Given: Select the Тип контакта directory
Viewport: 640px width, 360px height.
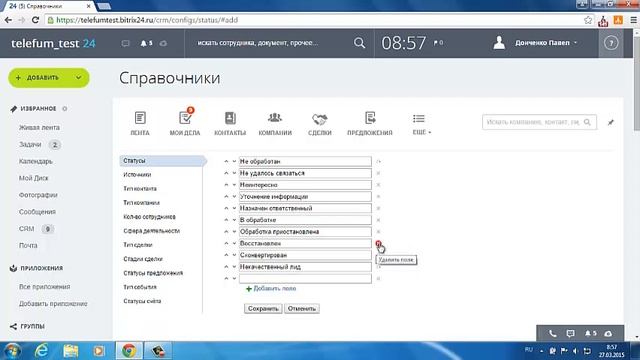Looking at the screenshot, I should pos(140,189).
